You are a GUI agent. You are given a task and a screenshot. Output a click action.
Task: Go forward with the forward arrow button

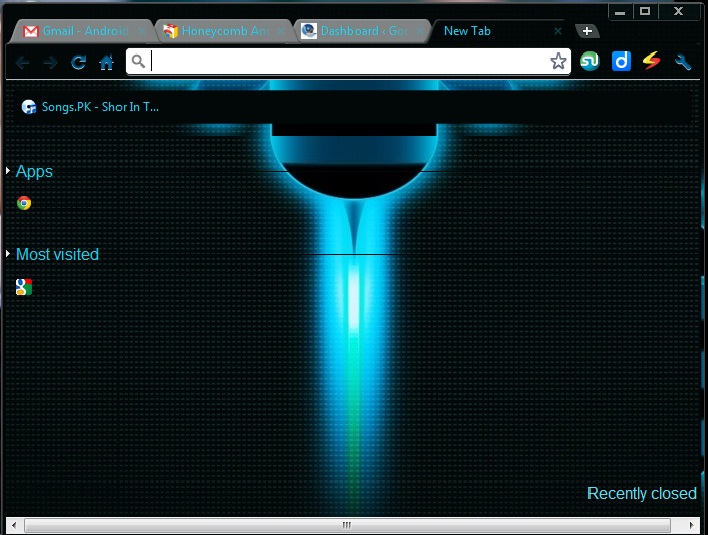(50, 62)
